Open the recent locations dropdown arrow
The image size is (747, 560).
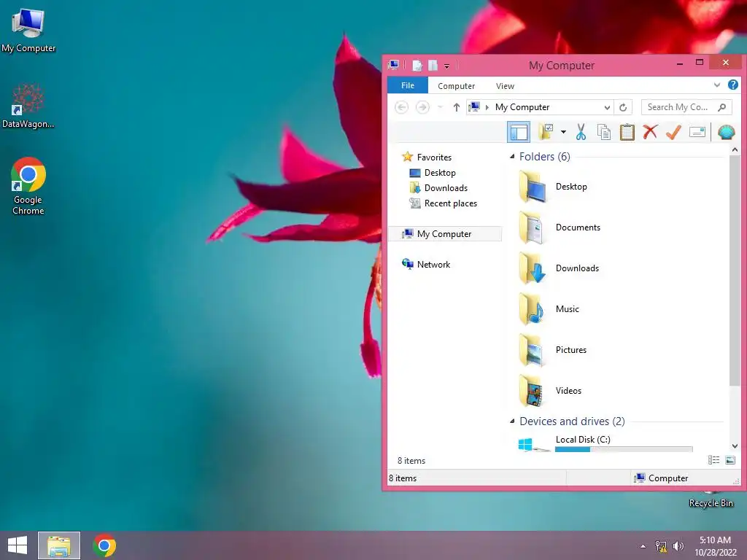coord(440,107)
